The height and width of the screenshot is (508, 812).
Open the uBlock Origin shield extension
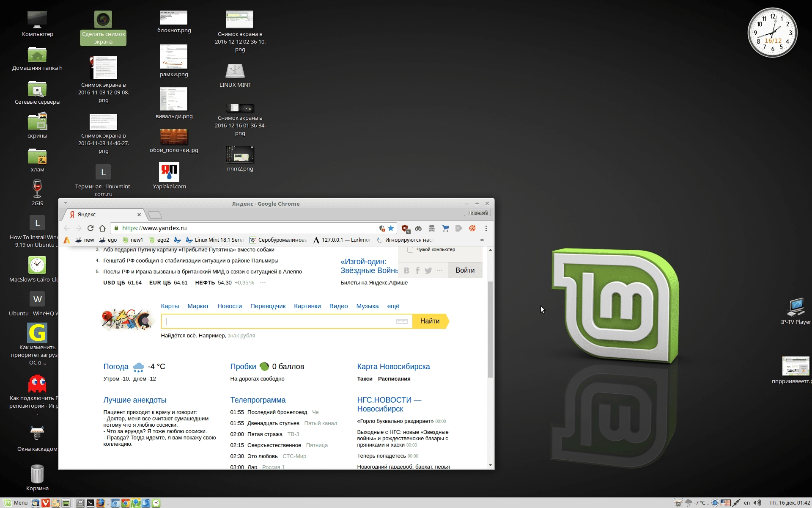pos(405,229)
